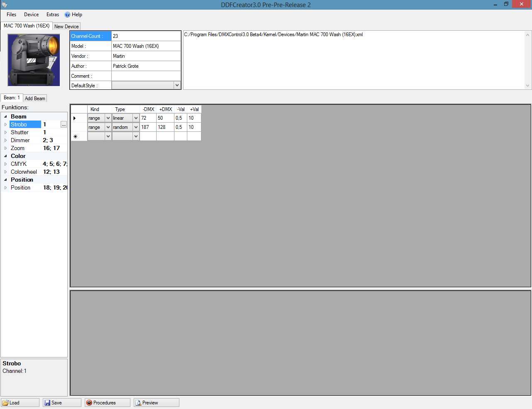The width and height of the screenshot is (532, 409).
Task: Open the Kind dropdown in second row
Action: (x=108, y=127)
